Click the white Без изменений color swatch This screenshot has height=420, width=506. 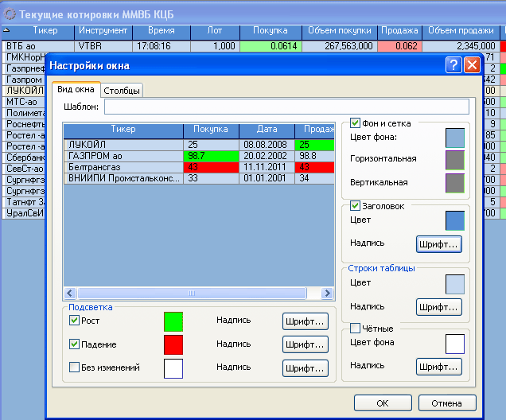(173, 368)
